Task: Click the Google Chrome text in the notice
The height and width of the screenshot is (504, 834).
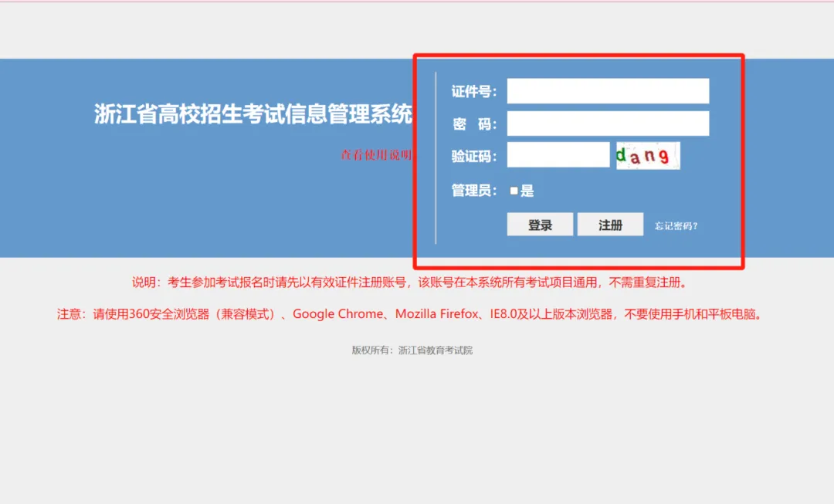Action: click(x=337, y=314)
